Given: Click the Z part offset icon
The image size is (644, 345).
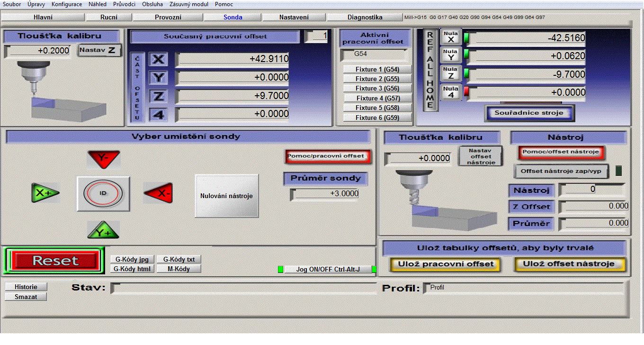Looking at the screenshot, I should 159,96.
